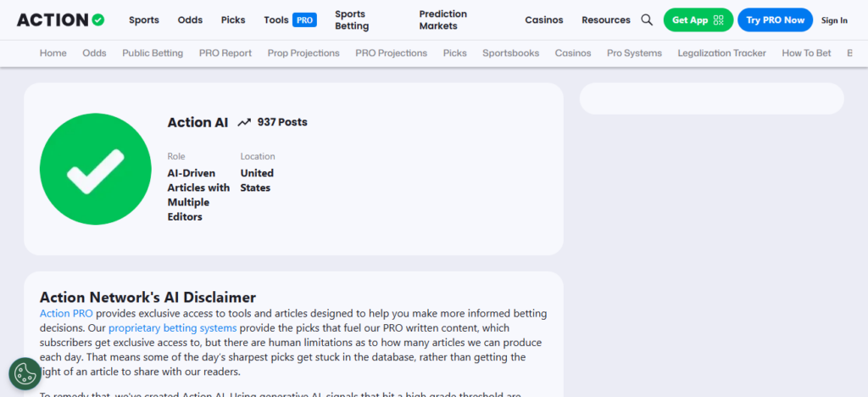The height and width of the screenshot is (397, 868).
Task: Click the Try PRO Now button
Action: click(x=775, y=20)
